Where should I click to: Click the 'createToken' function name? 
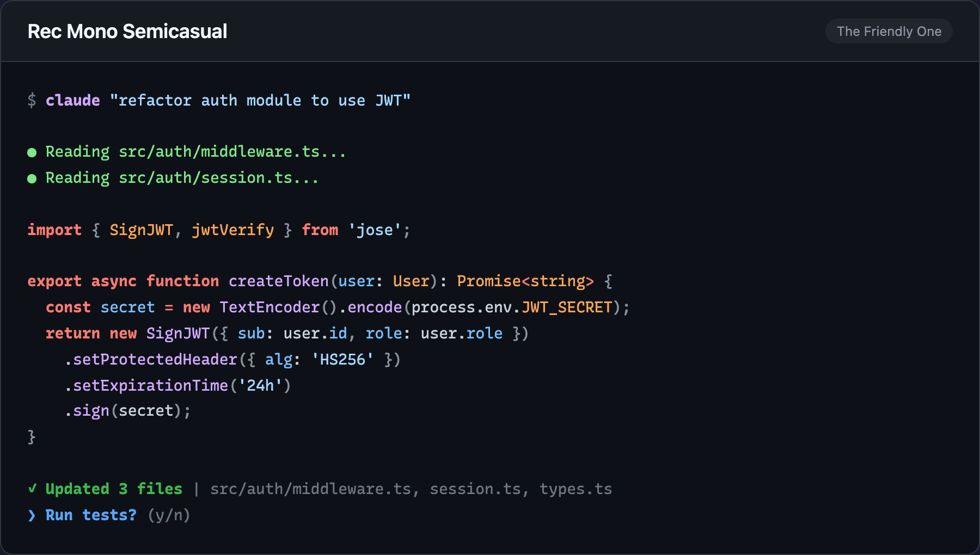click(x=279, y=281)
